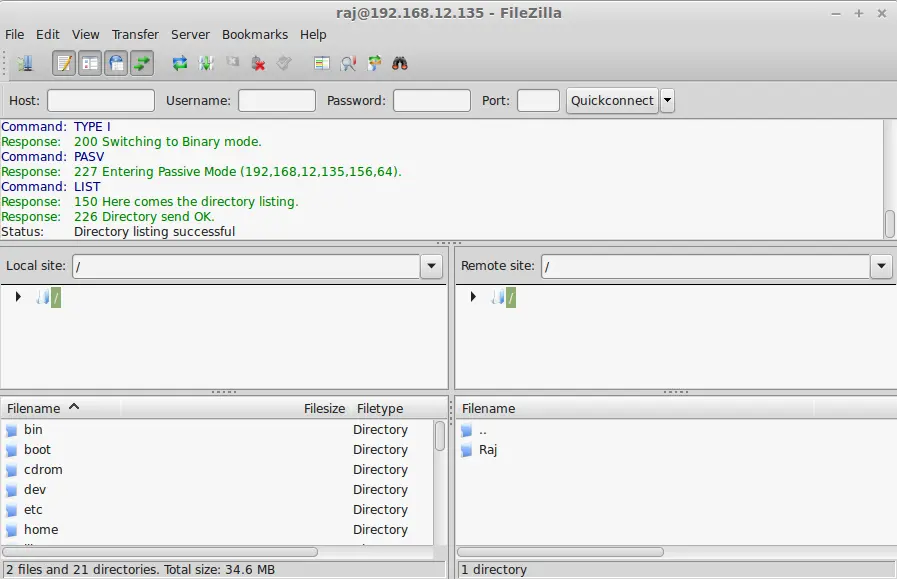Maximize the FileZilla window

(x=859, y=13)
